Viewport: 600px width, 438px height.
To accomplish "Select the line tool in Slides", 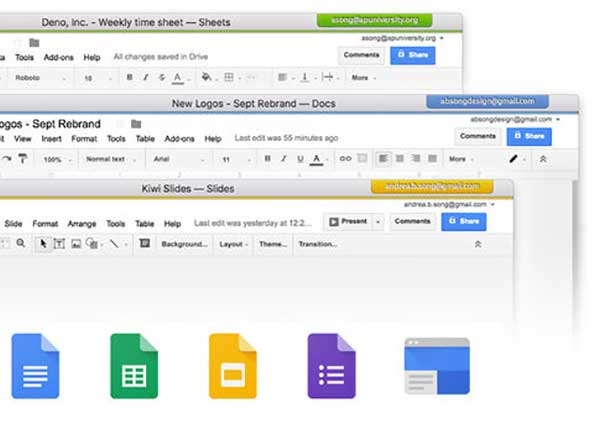I will point(114,243).
